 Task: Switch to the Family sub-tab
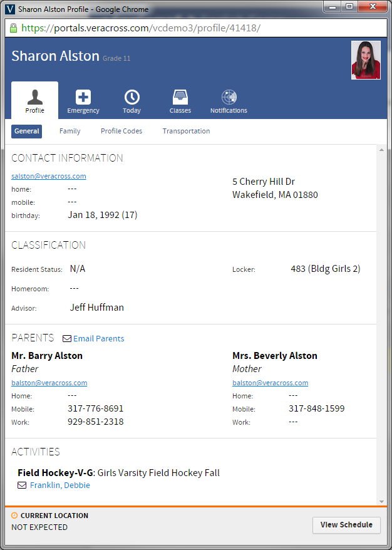pos(70,132)
